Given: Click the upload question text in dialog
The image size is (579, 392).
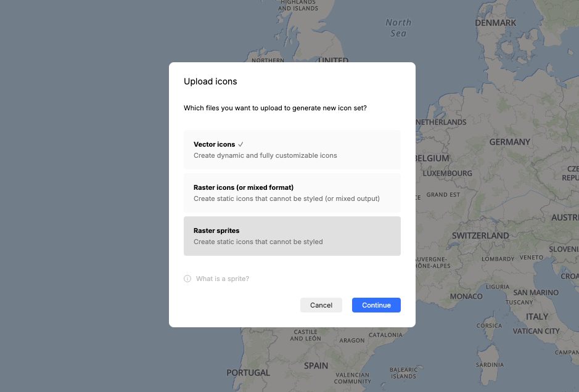Looking at the screenshot, I should 275,108.
